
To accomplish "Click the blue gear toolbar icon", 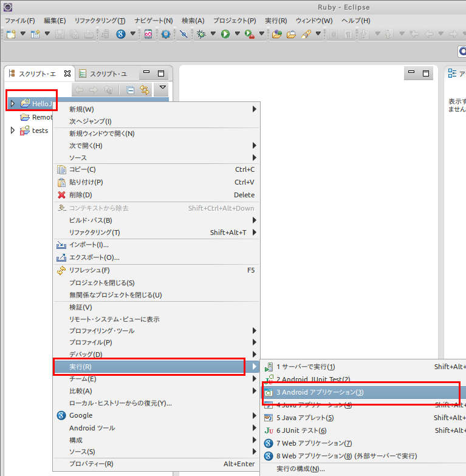I will [165, 34].
